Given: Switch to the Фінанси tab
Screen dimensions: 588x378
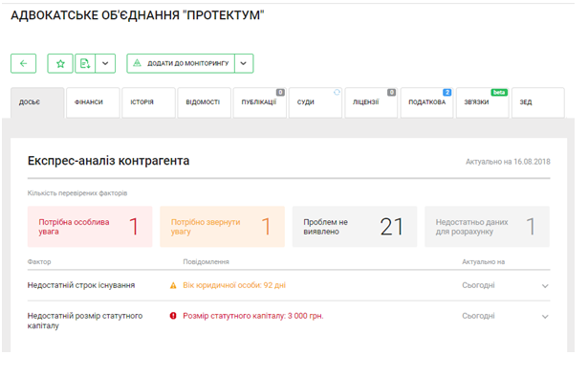Looking at the screenshot, I should (93, 102).
